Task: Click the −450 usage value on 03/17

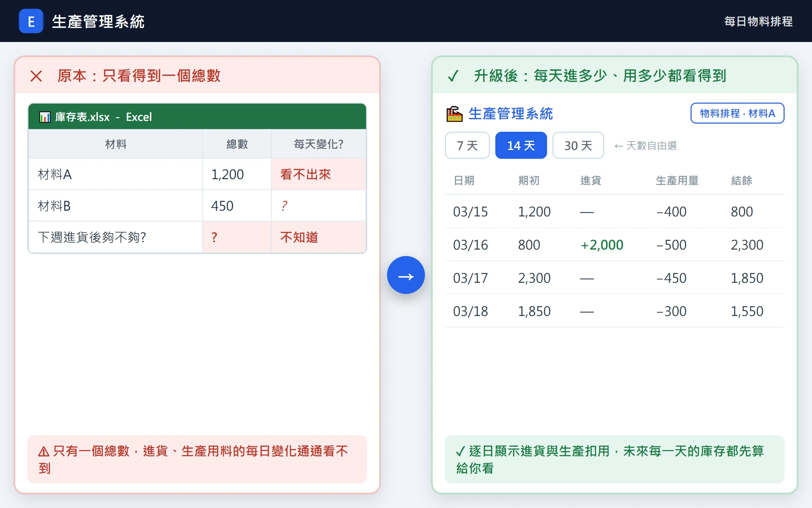Action: pyautogui.click(x=671, y=278)
